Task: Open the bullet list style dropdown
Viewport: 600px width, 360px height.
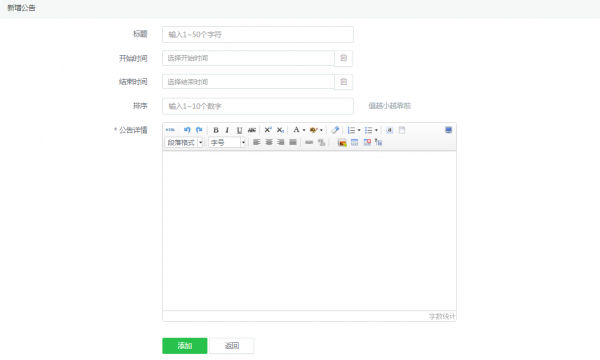Action: coord(376,130)
